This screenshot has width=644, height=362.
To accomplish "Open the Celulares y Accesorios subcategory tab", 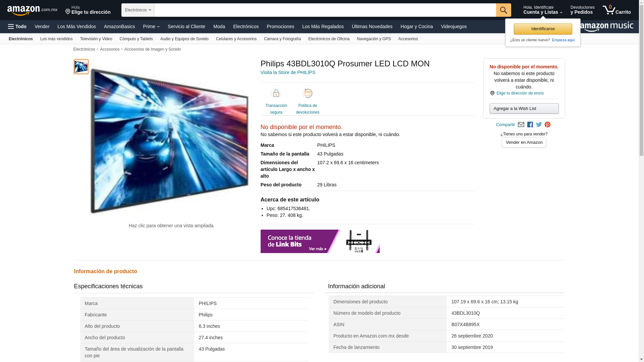I will [236, 39].
